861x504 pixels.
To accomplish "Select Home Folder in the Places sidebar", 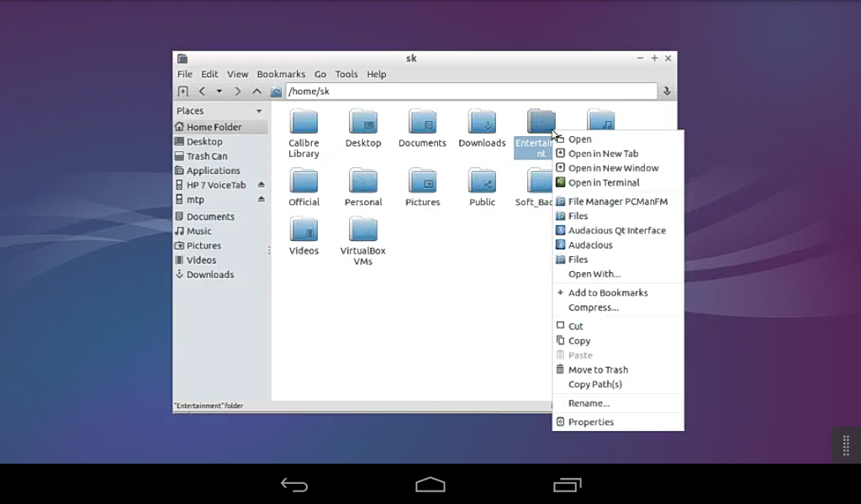I will coord(219,127).
